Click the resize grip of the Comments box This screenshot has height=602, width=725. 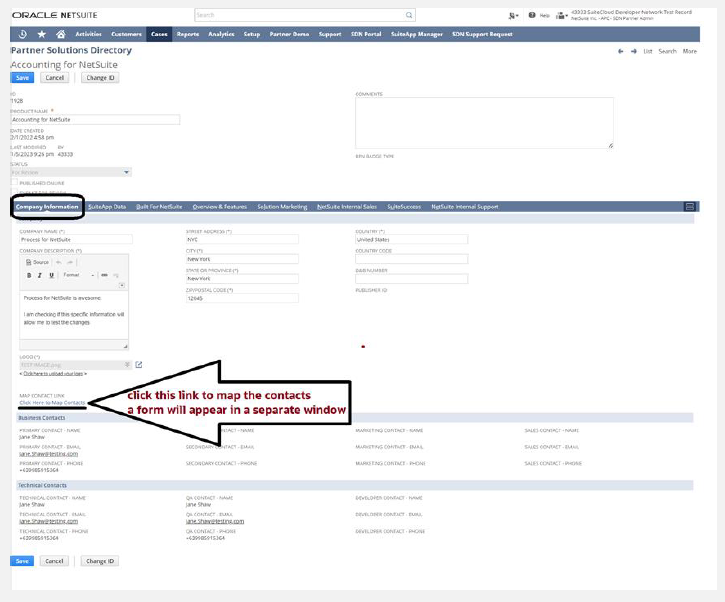[610, 146]
